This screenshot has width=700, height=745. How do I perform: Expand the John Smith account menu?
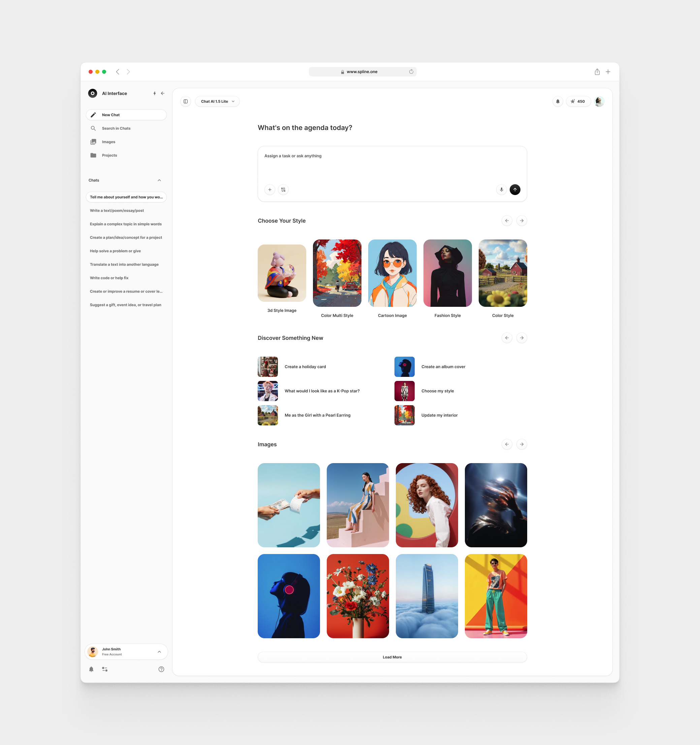[x=126, y=652]
